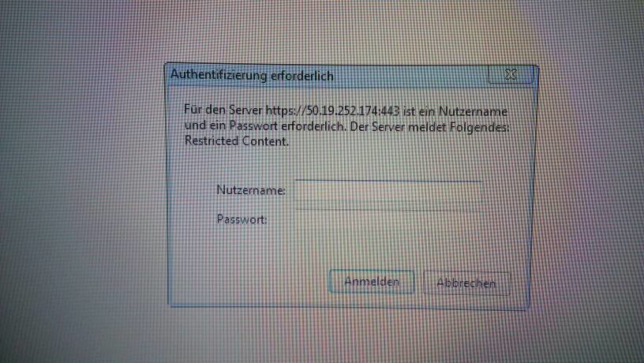Click the Restricted Content message text
This screenshot has height=363, width=644.
237,140
